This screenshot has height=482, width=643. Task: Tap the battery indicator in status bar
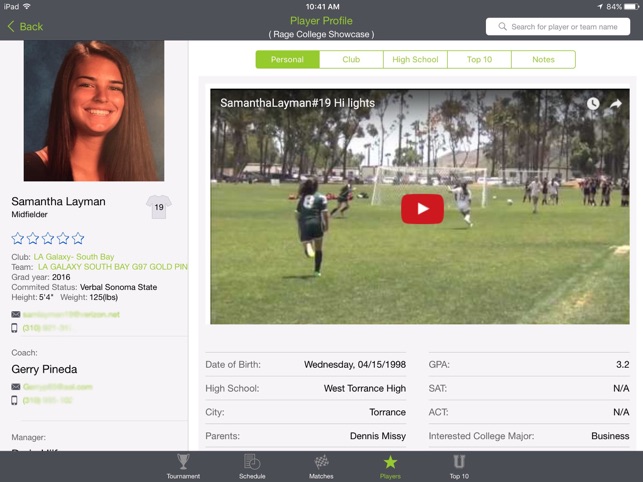tap(629, 7)
